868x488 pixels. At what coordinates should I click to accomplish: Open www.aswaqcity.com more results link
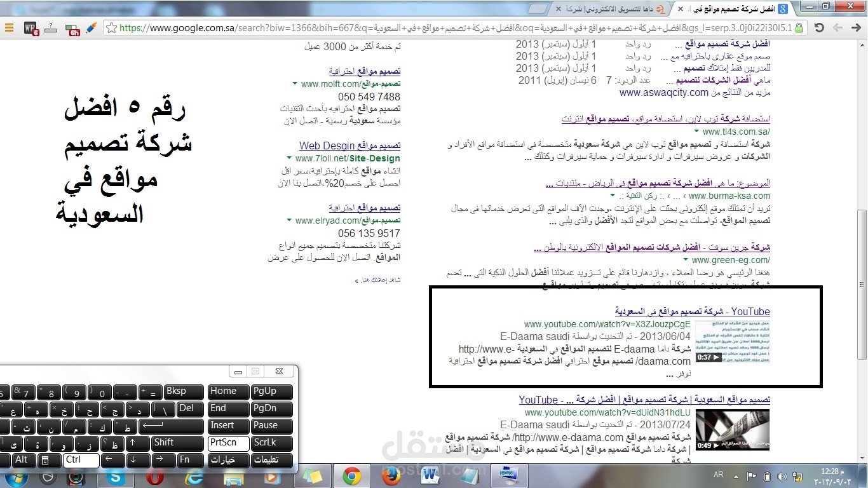(664, 93)
